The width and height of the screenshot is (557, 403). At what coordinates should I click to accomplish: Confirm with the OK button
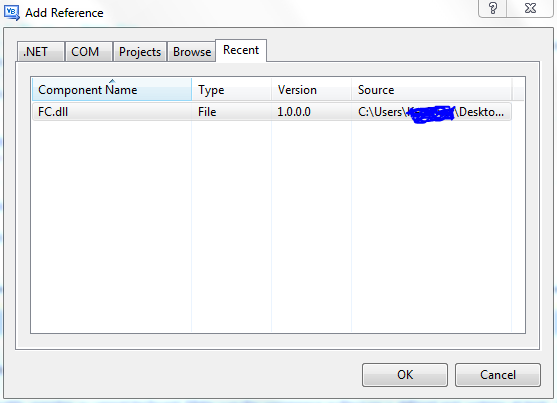(405, 375)
